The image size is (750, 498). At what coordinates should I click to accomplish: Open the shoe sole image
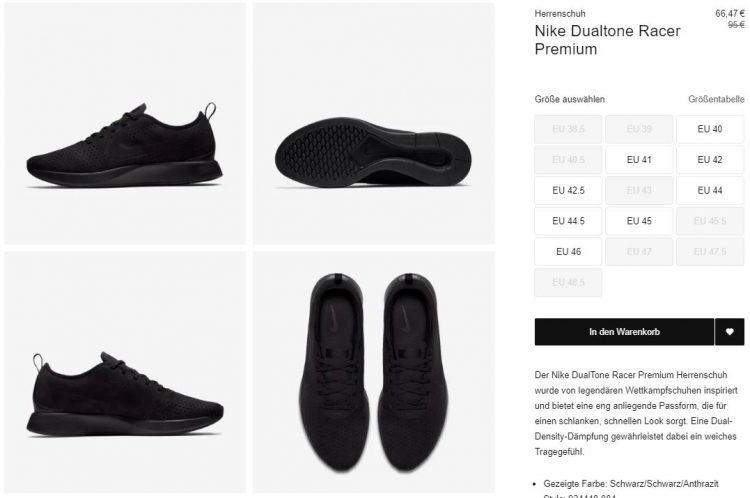pyautogui.click(x=374, y=123)
